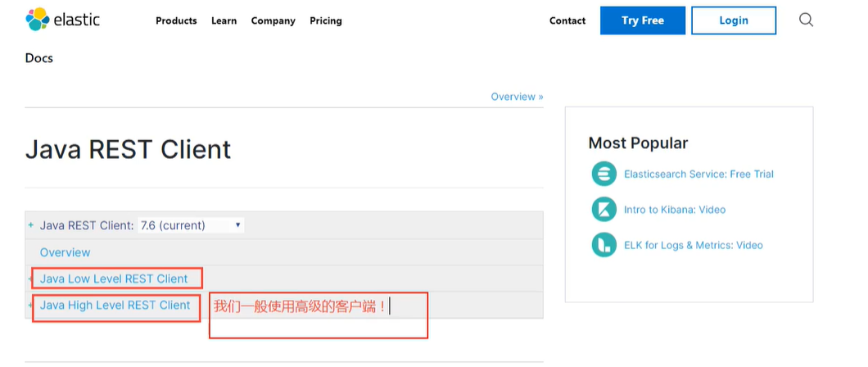Click the ELK Logs round icon

click(604, 245)
